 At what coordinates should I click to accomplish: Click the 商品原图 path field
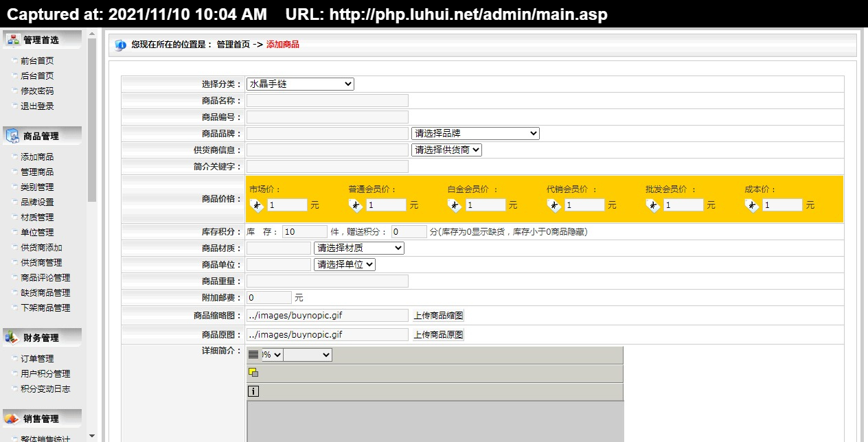328,335
